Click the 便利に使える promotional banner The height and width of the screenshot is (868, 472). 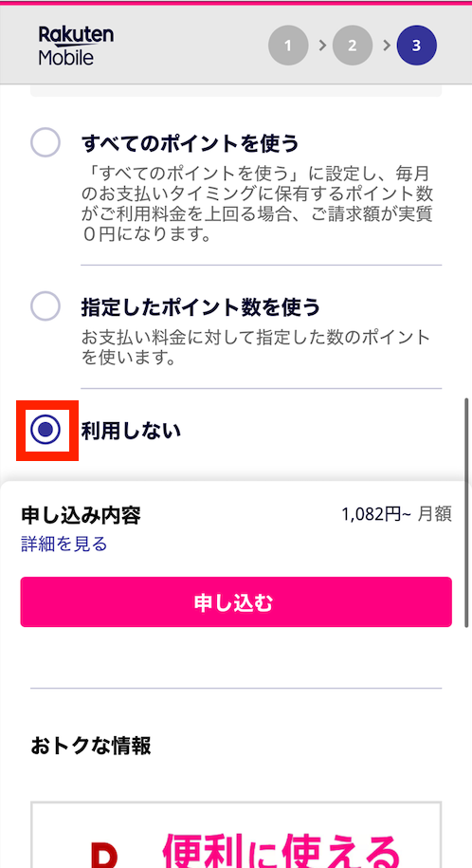point(236,835)
